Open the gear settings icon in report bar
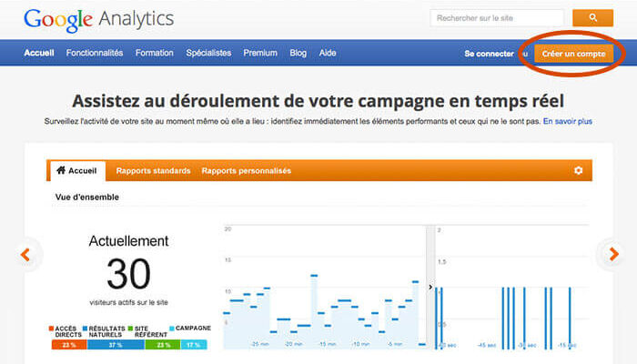 click(578, 170)
